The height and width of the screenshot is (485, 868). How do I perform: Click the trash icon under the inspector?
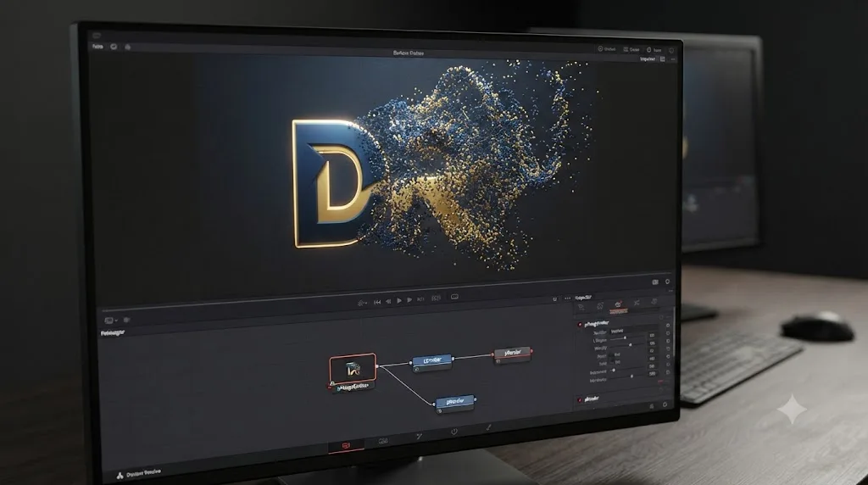point(652,406)
